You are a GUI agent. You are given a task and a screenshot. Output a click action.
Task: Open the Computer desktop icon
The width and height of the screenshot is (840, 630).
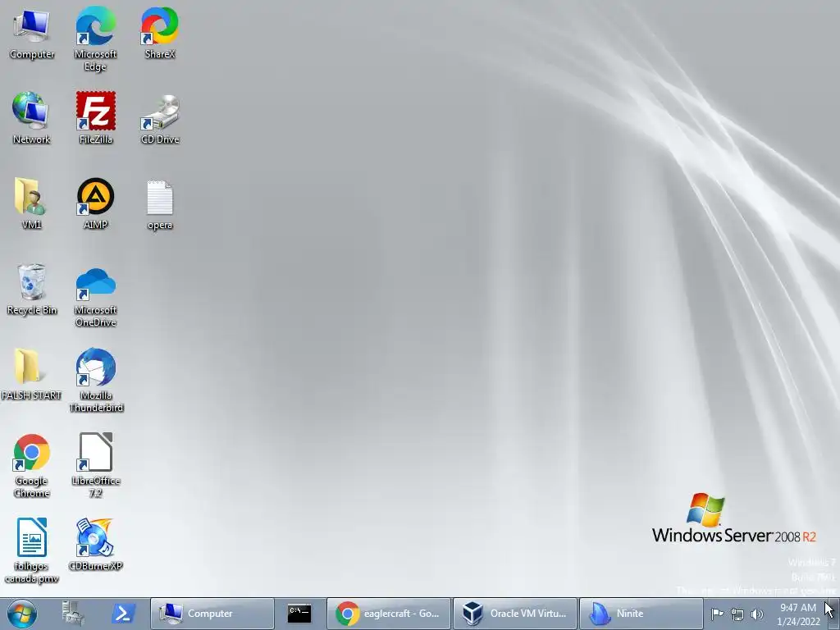point(32,34)
